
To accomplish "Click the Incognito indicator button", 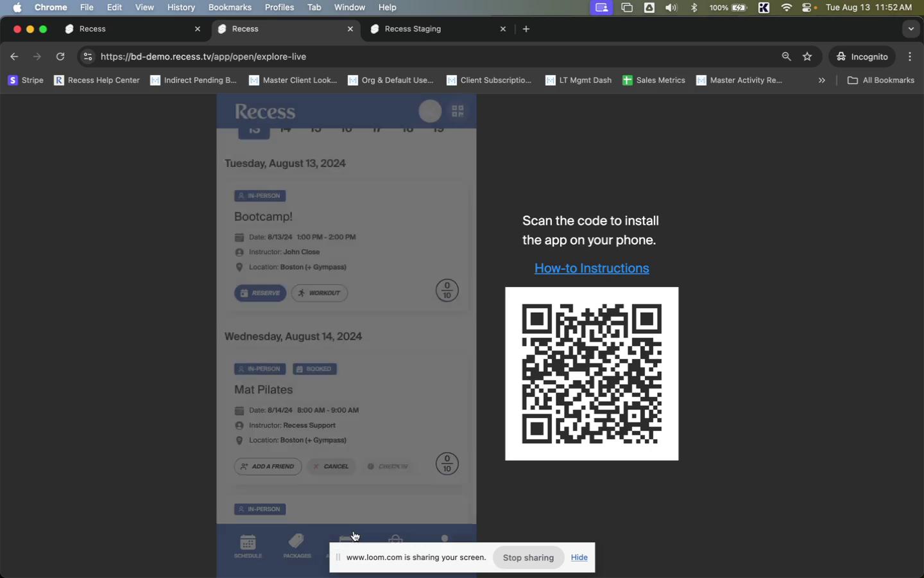I will [862, 57].
